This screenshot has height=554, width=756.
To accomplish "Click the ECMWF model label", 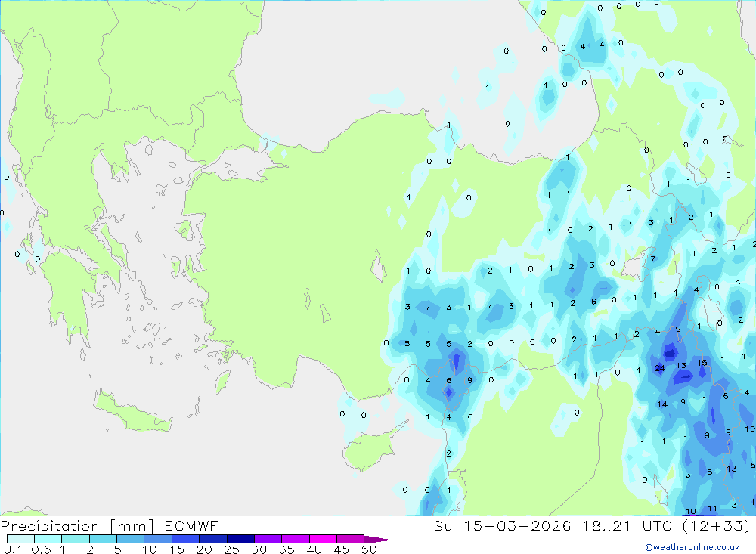I will pyautogui.click(x=191, y=525).
